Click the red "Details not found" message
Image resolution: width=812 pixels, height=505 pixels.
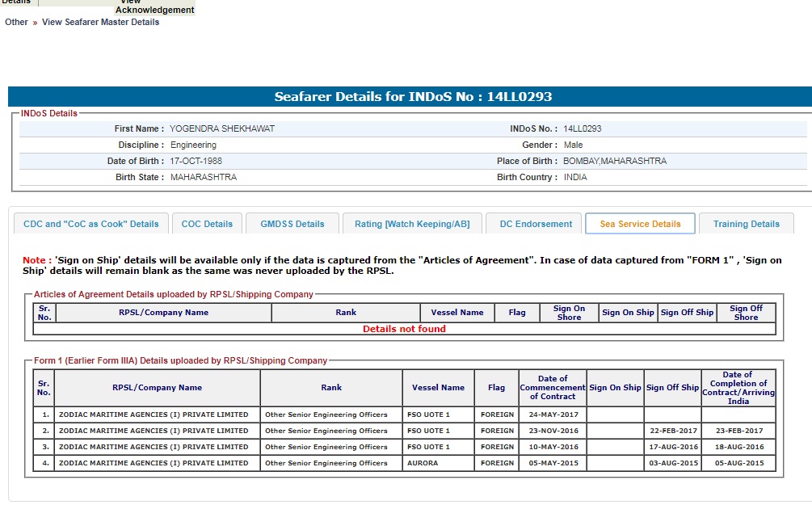[x=404, y=329]
